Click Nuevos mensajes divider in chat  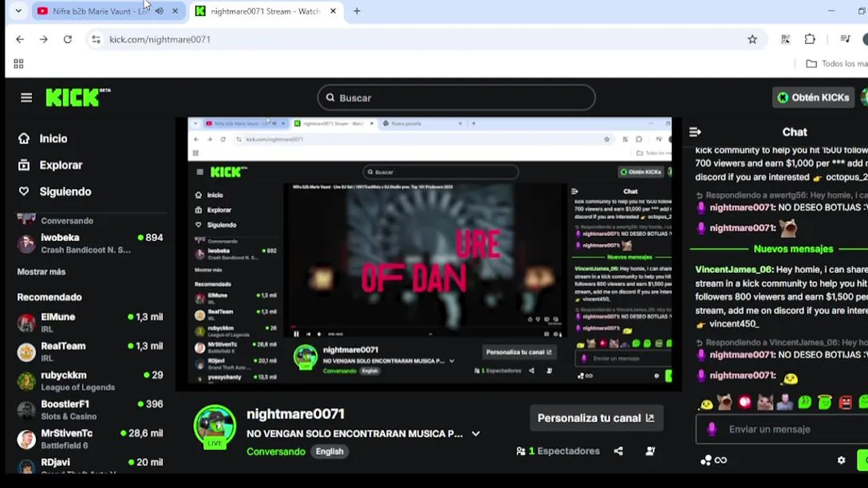(x=793, y=249)
